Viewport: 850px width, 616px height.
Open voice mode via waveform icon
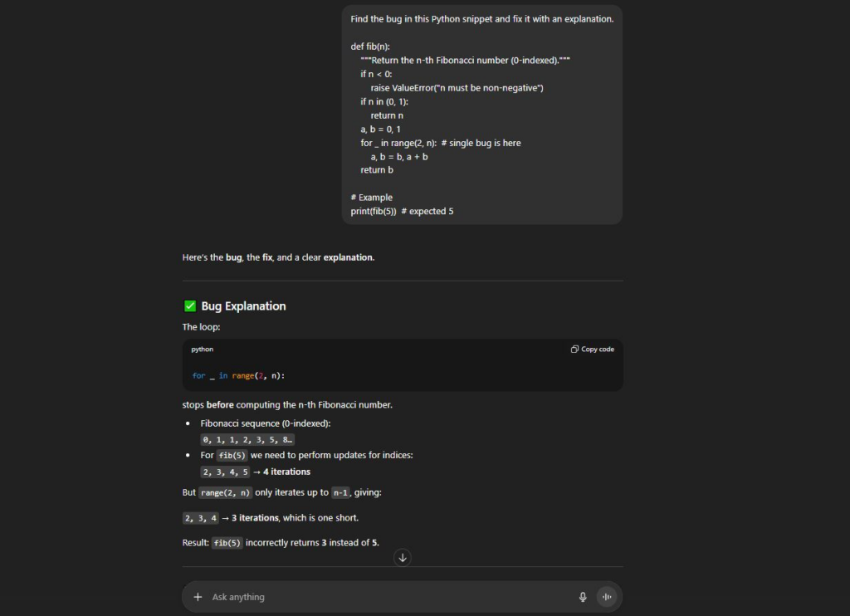pos(607,597)
